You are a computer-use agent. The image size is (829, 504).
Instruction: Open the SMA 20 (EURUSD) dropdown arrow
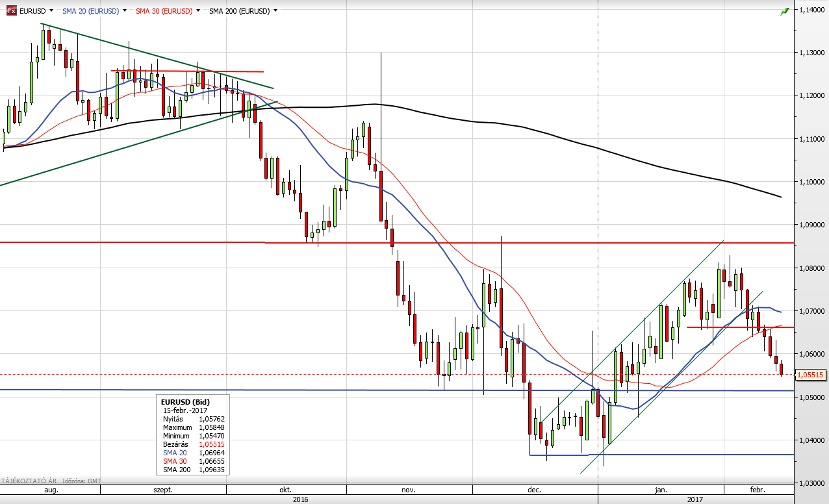click(124, 11)
